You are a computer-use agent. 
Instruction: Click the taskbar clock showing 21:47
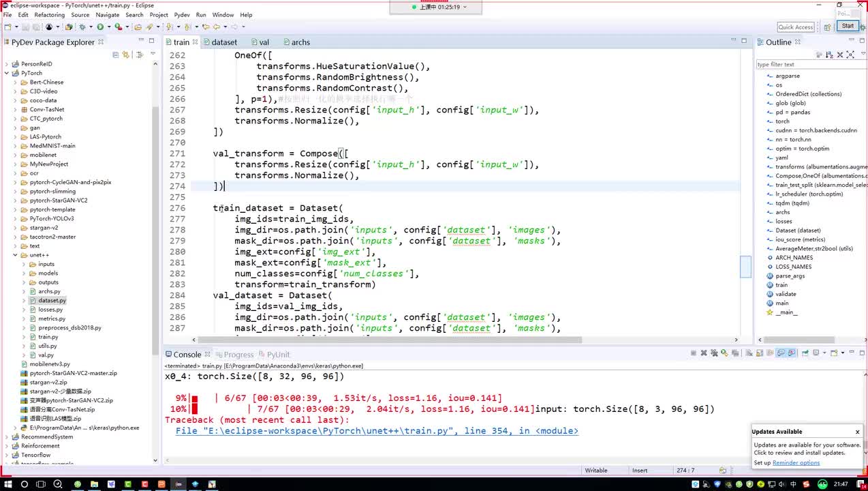841,483
